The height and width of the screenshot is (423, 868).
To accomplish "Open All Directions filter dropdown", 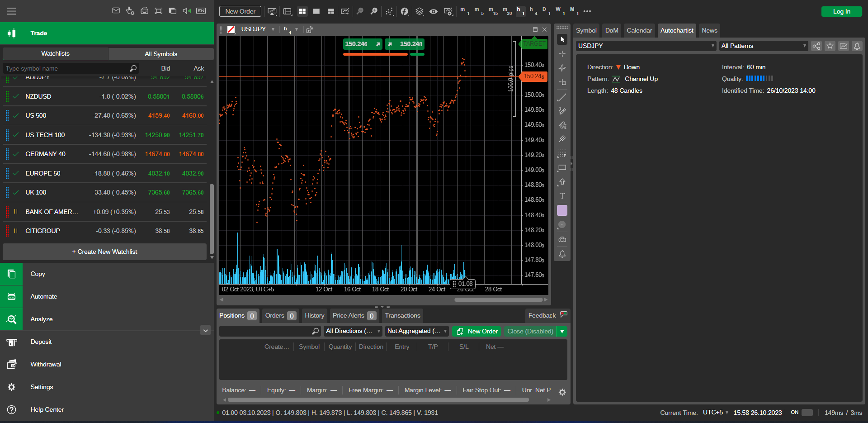I will point(353,331).
